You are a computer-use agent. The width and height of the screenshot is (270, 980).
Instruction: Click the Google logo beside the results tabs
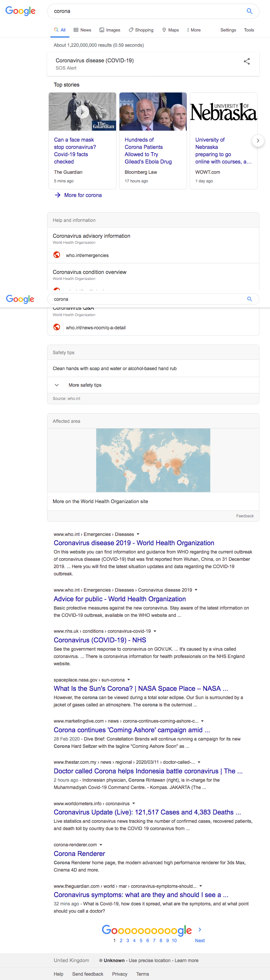pos(21,11)
